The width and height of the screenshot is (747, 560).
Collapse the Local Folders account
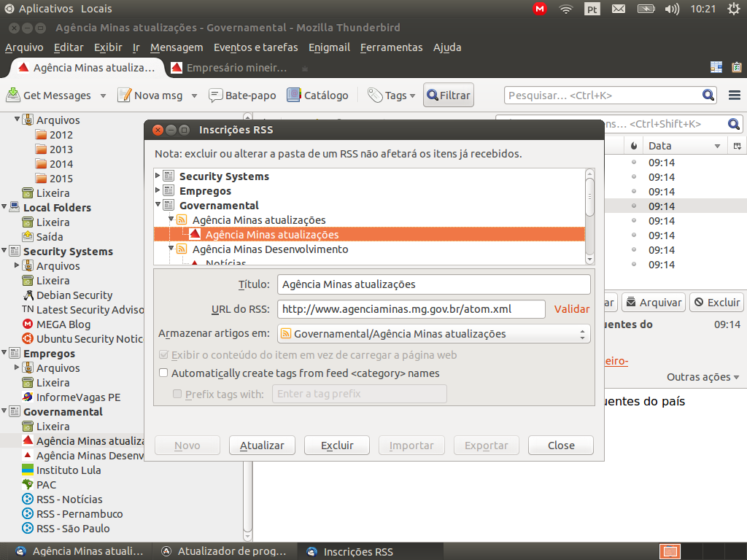coord(4,206)
